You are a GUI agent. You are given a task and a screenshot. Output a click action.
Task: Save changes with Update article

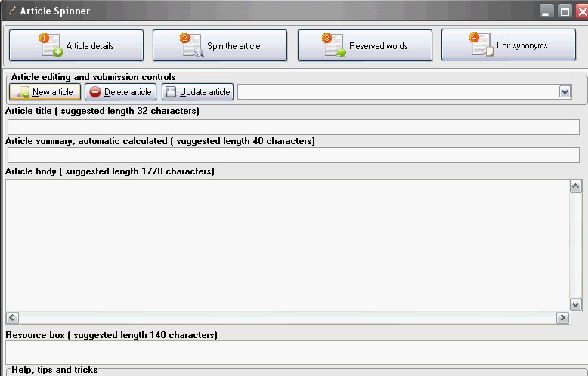coord(197,92)
